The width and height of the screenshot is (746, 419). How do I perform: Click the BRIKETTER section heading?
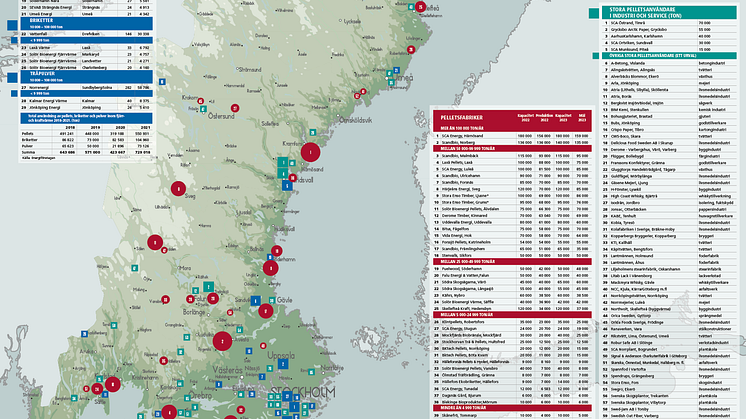(x=86, y=23)
